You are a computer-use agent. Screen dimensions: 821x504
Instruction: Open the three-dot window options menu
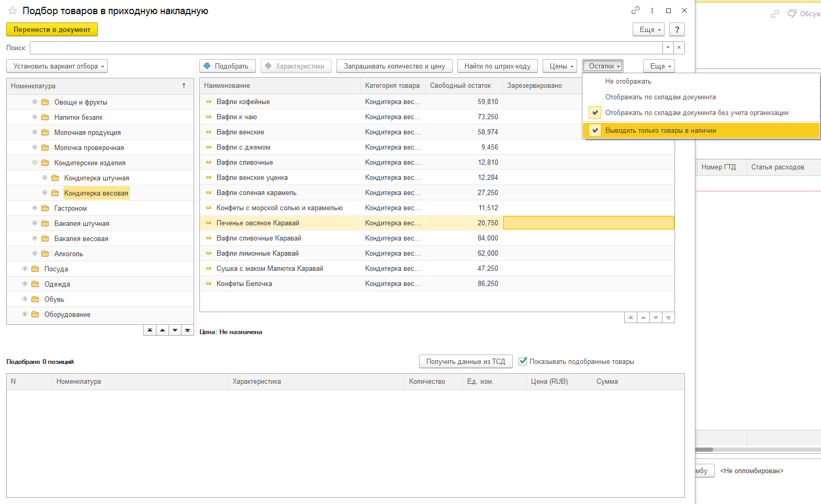coord(652,10)
